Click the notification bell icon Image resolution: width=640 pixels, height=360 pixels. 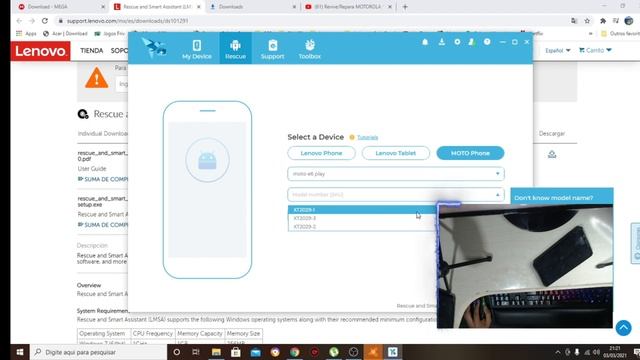click(425, 42)
